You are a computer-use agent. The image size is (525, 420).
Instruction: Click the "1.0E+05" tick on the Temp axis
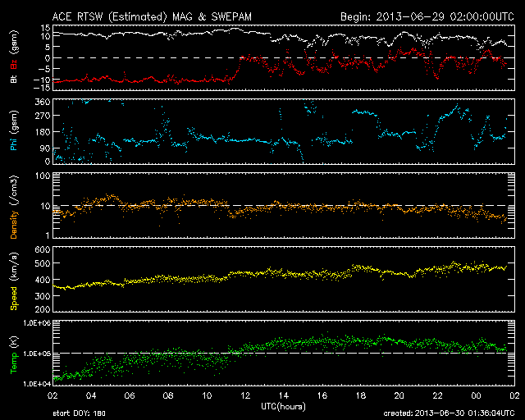(x=37, y=354)
